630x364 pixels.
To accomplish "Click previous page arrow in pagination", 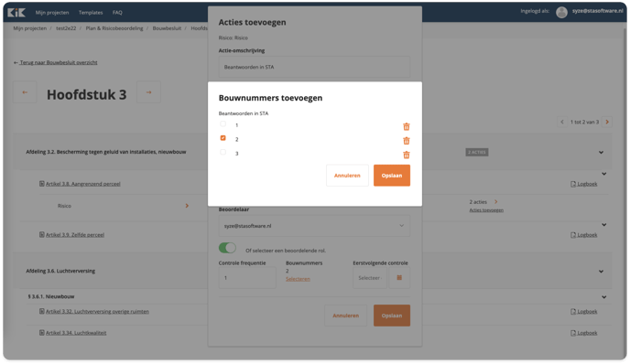I will (x=562, y=122).
